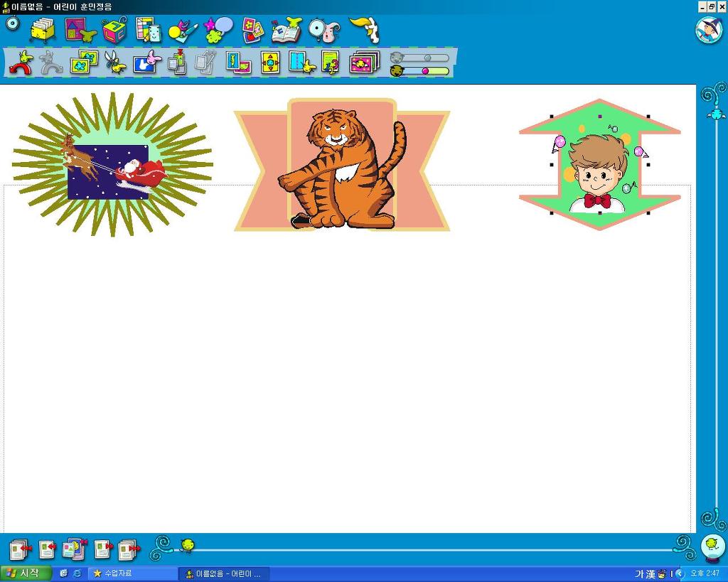Select the Santa sleigh starburst image
The height and width of the screenshot is (582, 728).
pyautogui.click(x=112, y=164)
